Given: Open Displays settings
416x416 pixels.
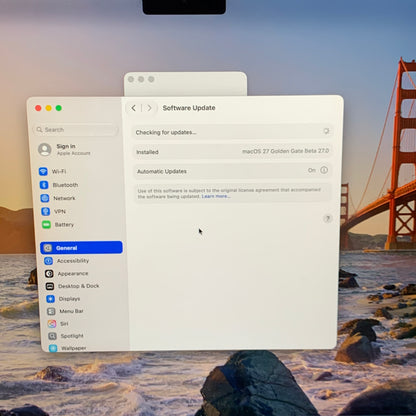Looking at the screenshot, I should (63, 299).
